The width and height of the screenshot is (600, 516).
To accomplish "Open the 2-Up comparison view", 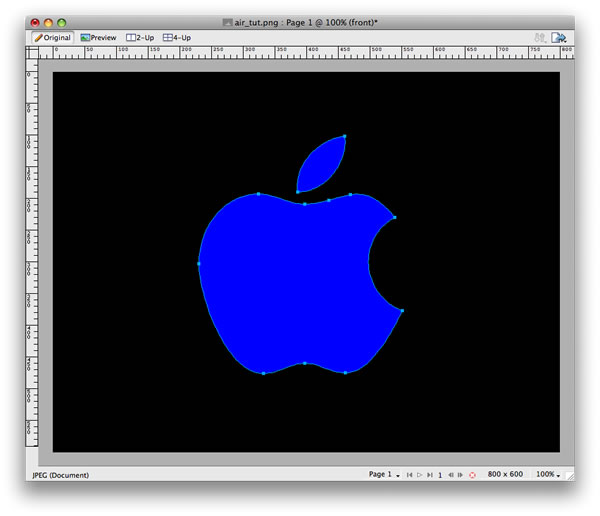I will point(140,38).
